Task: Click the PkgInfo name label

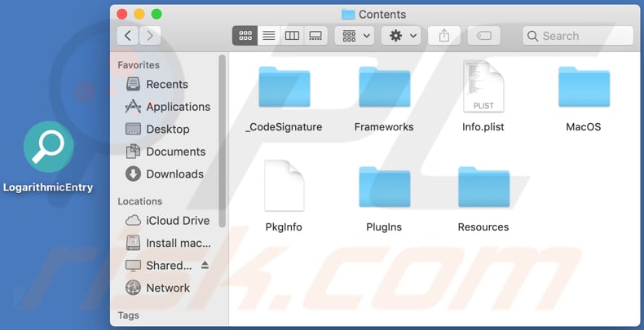Action: coord(284,227)
